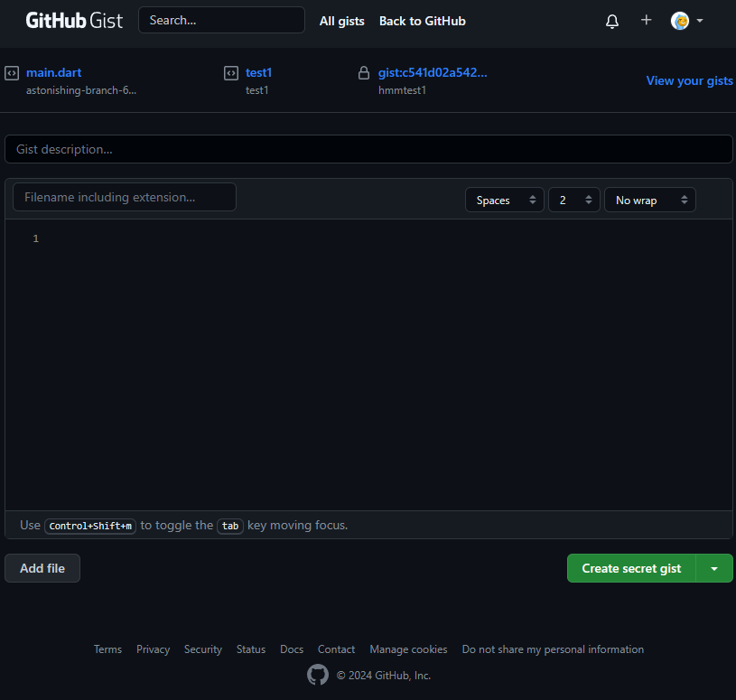The height and width of the screenshot is (700, 736).
Task: Click View your gists
Action: click(x=690, y=80)
